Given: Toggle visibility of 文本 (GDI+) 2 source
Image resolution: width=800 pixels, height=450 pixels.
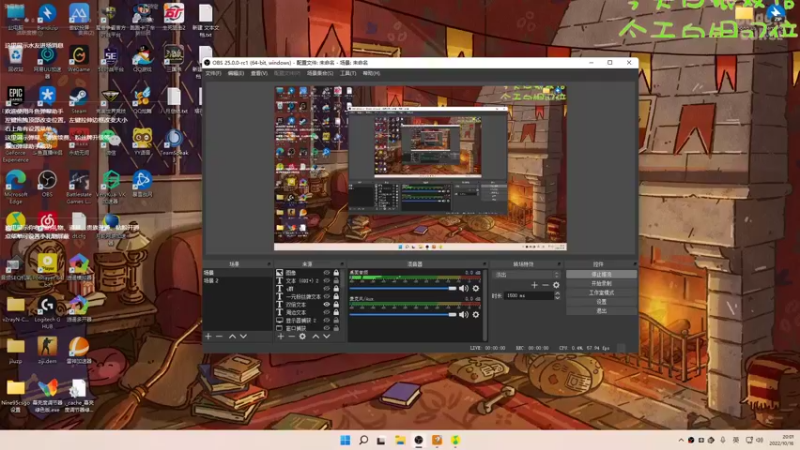Looking at the screenshot, I should click(327, 281).
